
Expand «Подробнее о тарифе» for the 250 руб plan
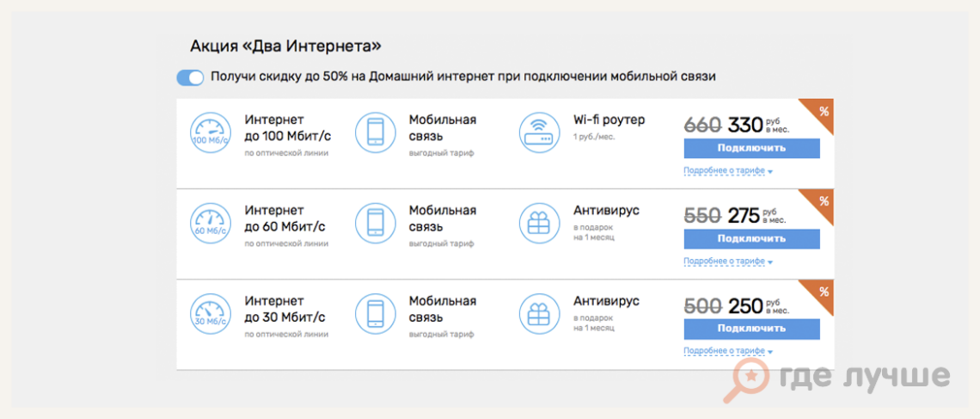pos(727,351)
